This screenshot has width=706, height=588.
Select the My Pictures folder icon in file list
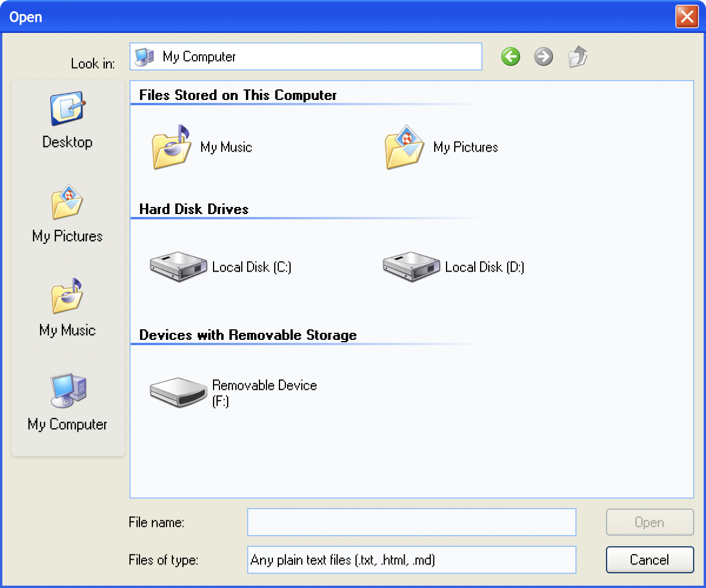[404, 147]
